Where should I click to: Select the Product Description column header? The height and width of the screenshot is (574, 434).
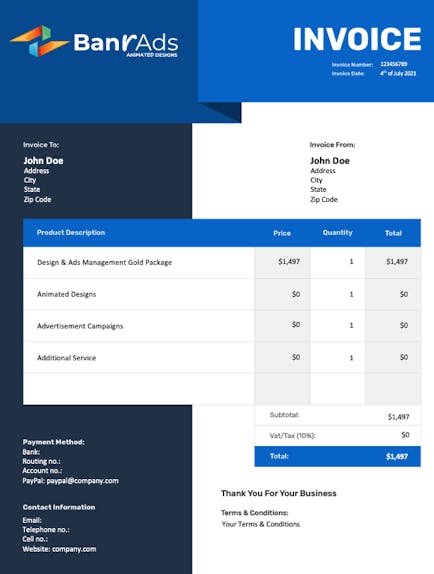(71, 232)
